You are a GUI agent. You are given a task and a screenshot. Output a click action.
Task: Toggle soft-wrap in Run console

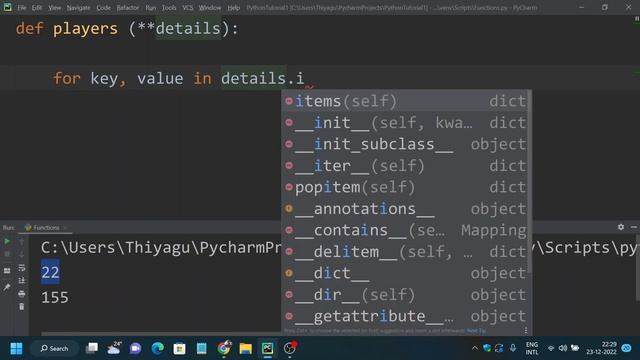(x=22, y=268)
